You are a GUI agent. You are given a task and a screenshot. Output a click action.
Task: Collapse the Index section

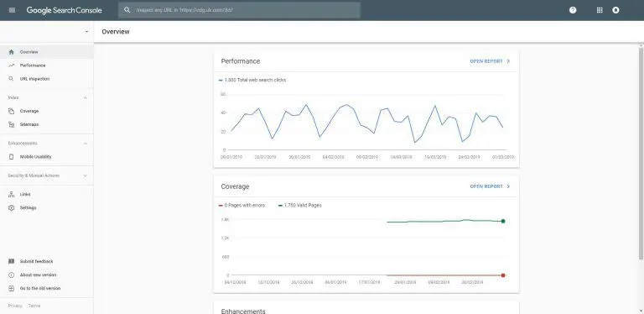point(86,98)
